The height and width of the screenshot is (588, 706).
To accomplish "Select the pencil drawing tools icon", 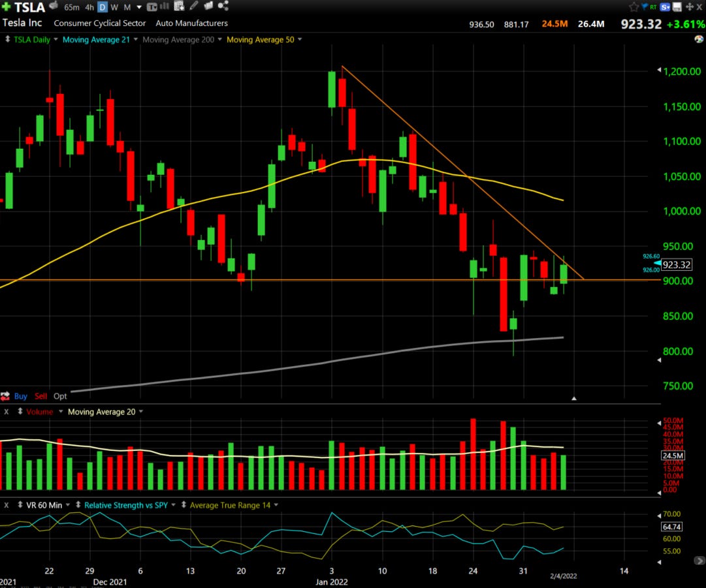I will coord(194,6).
